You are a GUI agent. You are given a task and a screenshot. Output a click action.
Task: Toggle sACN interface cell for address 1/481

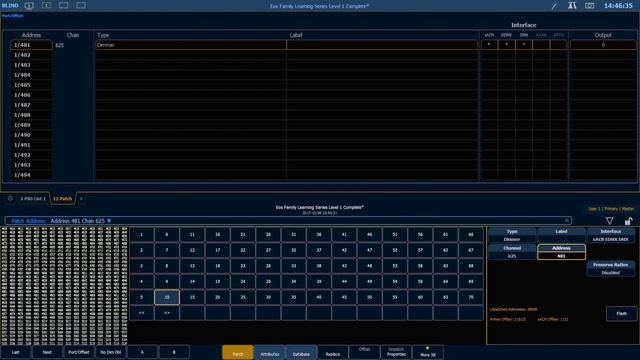pyautogui.click(x=489, y=45)
